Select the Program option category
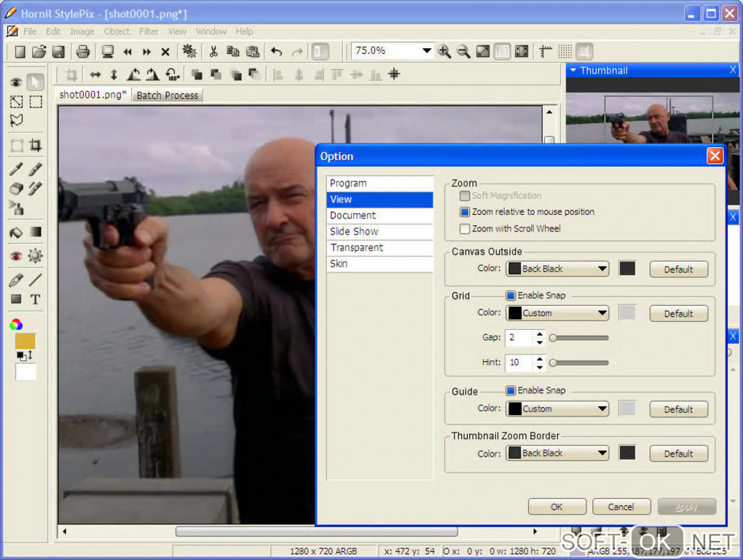The image size is (743, 560). tap(380, 184)
